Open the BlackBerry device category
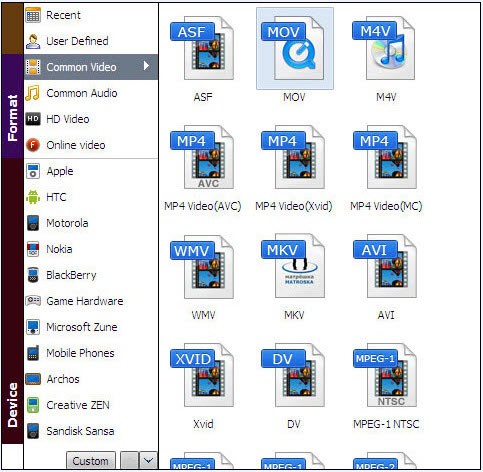 pos(91,275)
